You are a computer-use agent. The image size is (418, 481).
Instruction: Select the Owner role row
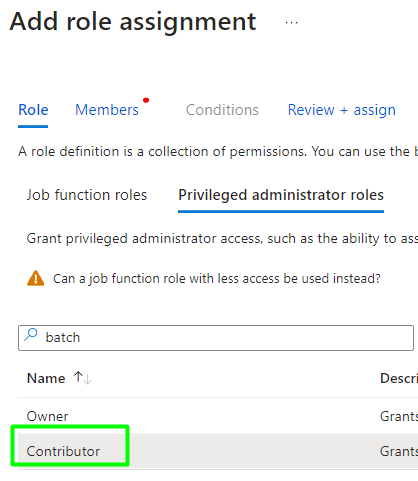[218, 416]
